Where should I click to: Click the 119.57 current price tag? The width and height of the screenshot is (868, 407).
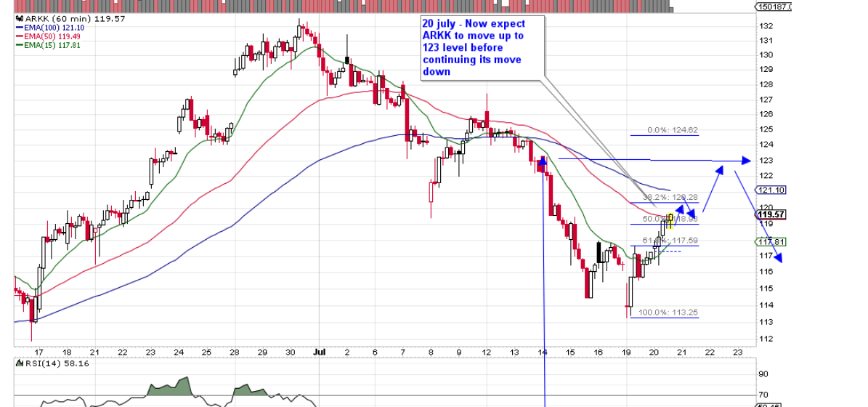771,214
